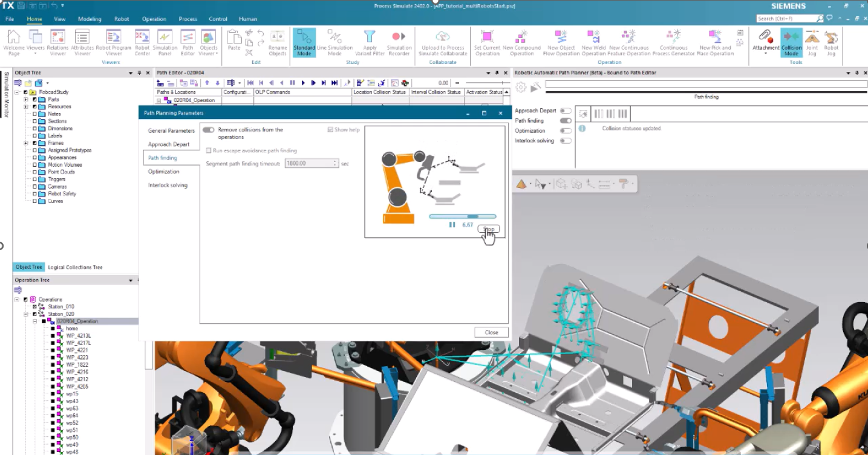Expand the Parts node in Object Tree
This screenshot has height=455, width=868.
(x=26, y=100)
